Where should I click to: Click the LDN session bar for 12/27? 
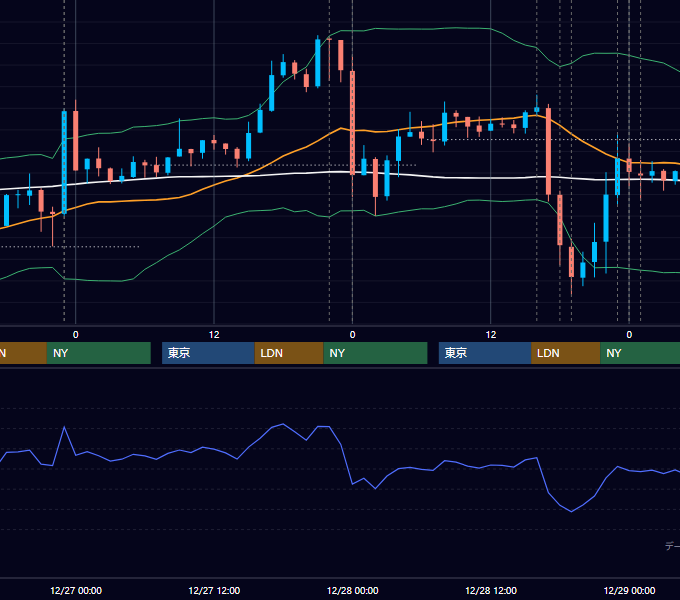coord(289,353)
